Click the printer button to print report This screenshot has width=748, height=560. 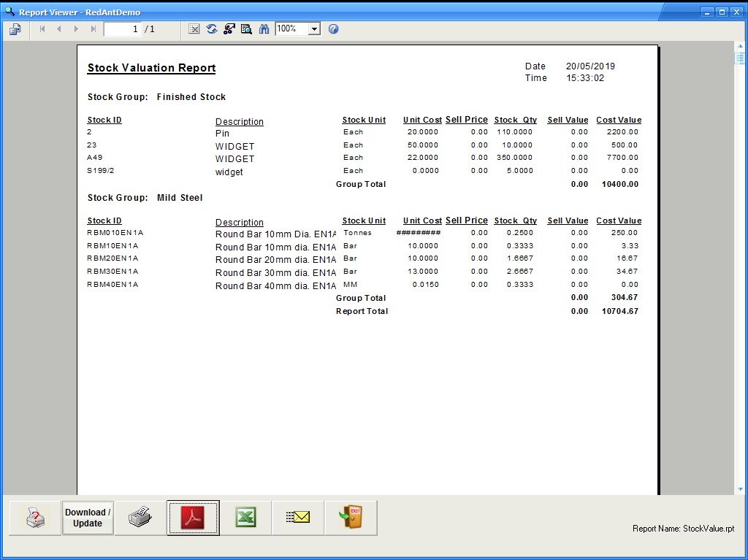coord(140,518)
